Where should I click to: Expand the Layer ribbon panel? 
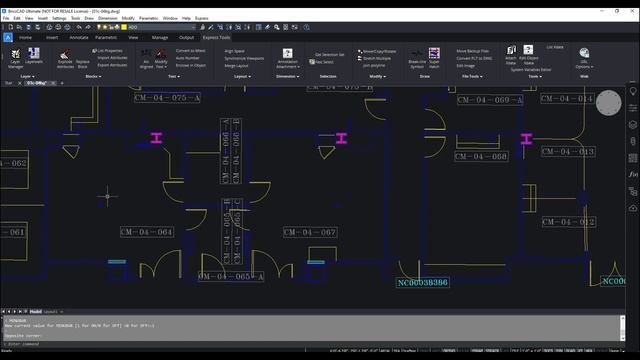coord(27,76)
